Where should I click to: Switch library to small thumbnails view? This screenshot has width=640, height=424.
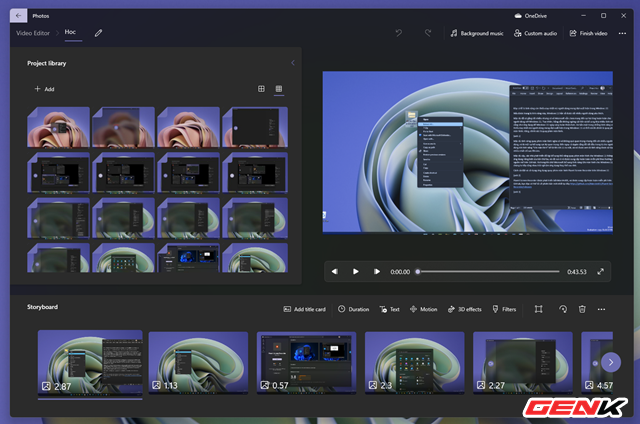279,89
